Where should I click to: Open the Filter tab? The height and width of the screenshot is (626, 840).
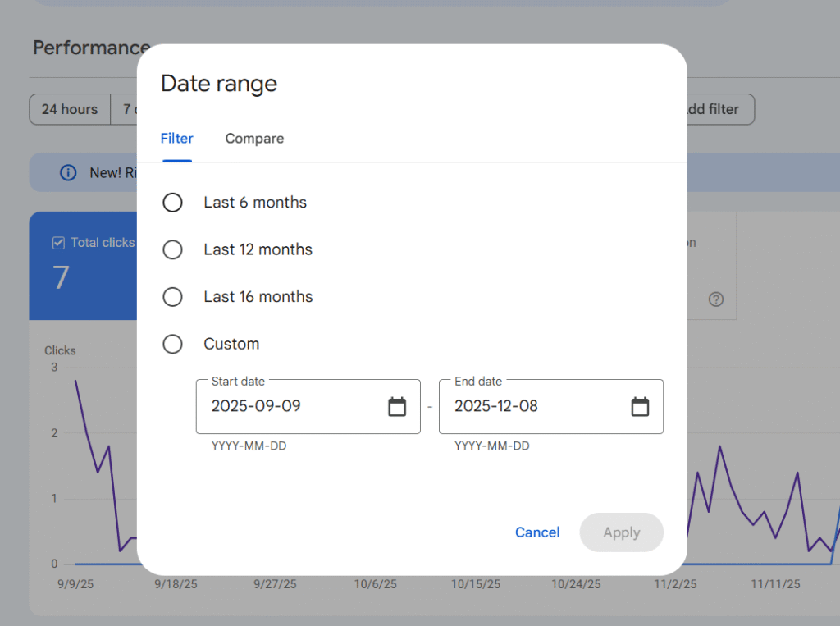(176, 139)
